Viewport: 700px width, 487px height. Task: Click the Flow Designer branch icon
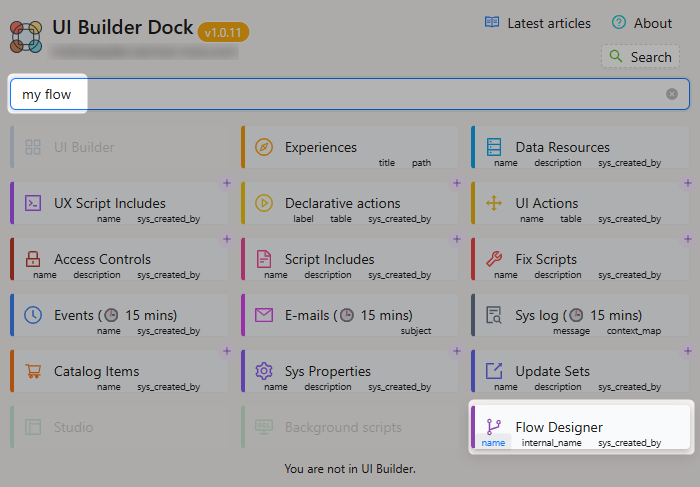(x=494, y=427)
